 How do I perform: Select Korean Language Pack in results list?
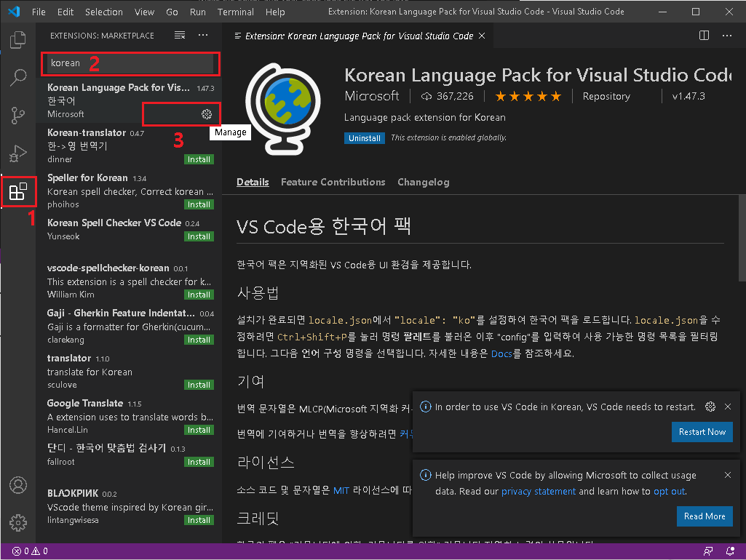coord(129,100)
